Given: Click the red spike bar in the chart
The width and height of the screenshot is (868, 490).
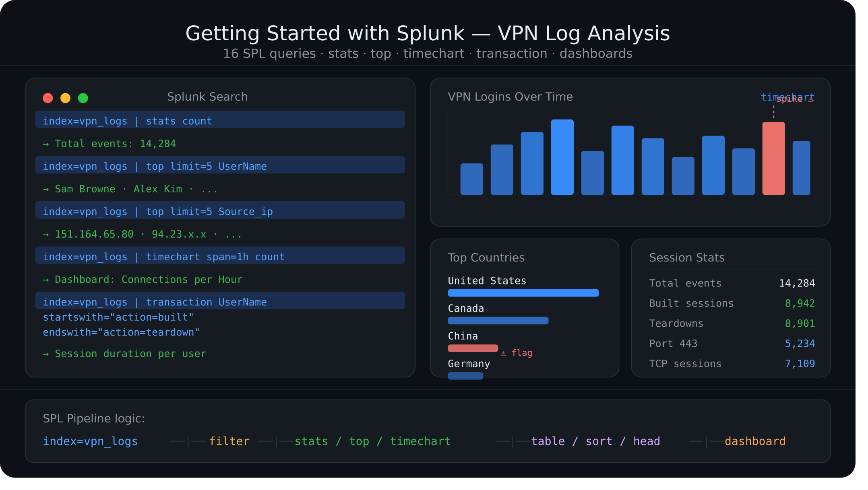Looking at the screenshot, I should click(x=773, y=159).
